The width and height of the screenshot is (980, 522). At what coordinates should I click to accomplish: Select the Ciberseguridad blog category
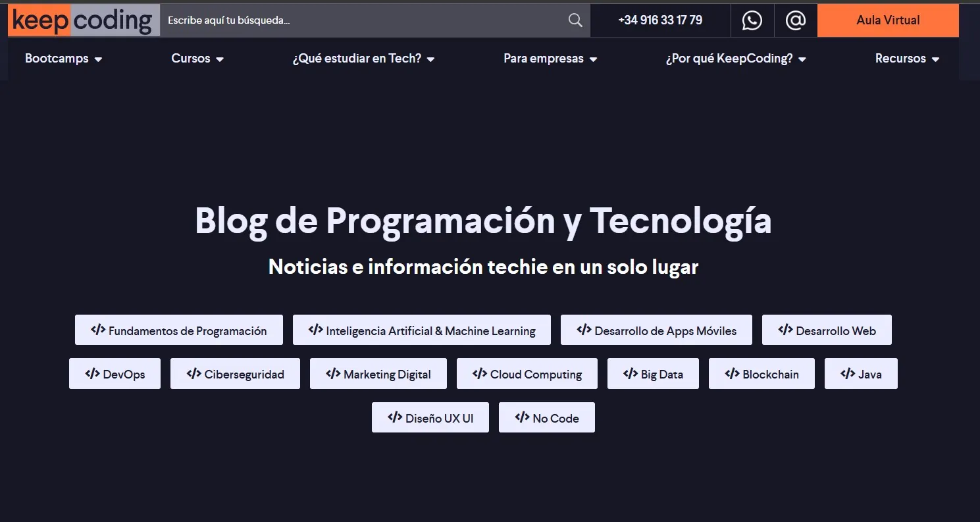coord(235,373)
